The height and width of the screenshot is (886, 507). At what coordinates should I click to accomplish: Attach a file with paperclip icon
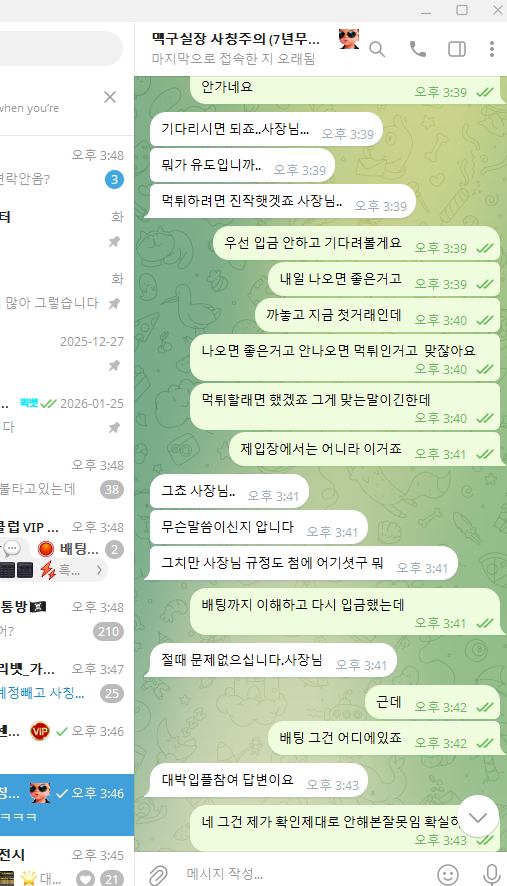pyautogui.click(x=158, y=875)
